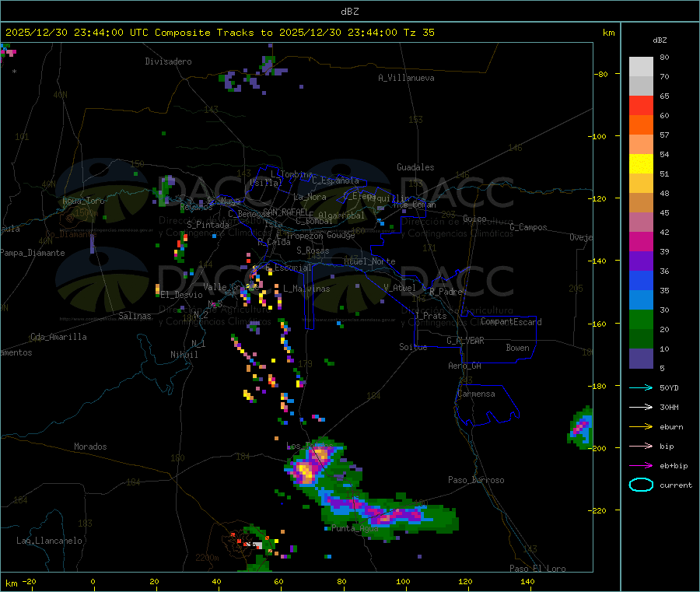700x592 pixels.
Task: Click the cyan oval 'current' legend symbol
Action: coord(641,485)
